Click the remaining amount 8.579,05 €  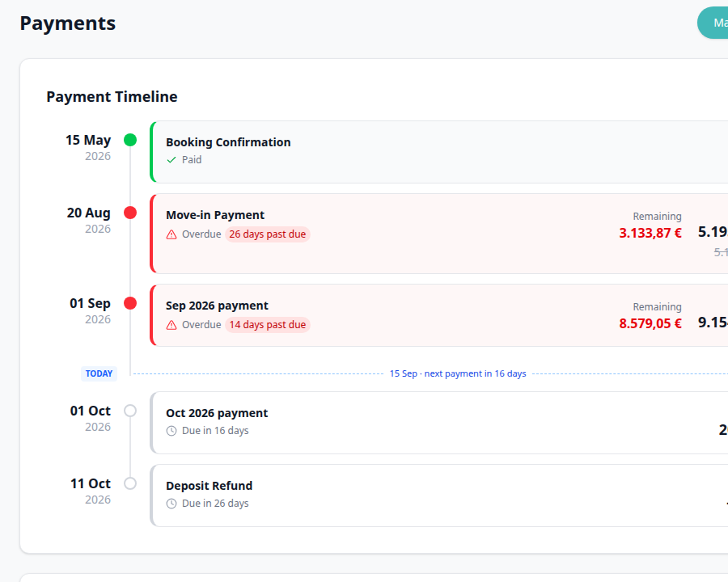click(650, 323)
